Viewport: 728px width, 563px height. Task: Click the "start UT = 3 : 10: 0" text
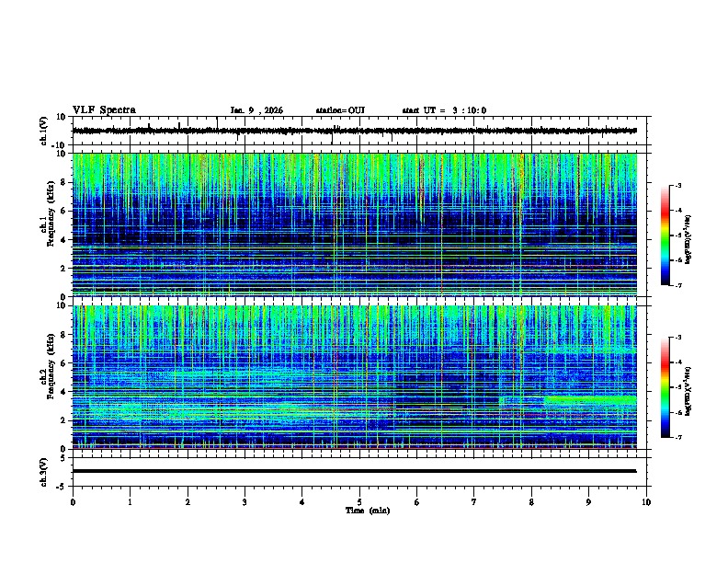pyautogui.click(x=444, y=110)
